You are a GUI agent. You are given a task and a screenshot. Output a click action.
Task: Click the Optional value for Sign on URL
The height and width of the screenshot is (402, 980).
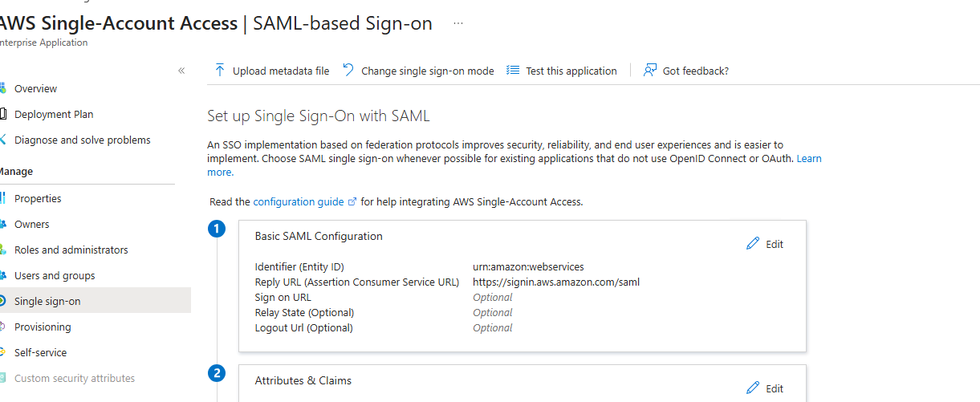click(x=493, y=297)
